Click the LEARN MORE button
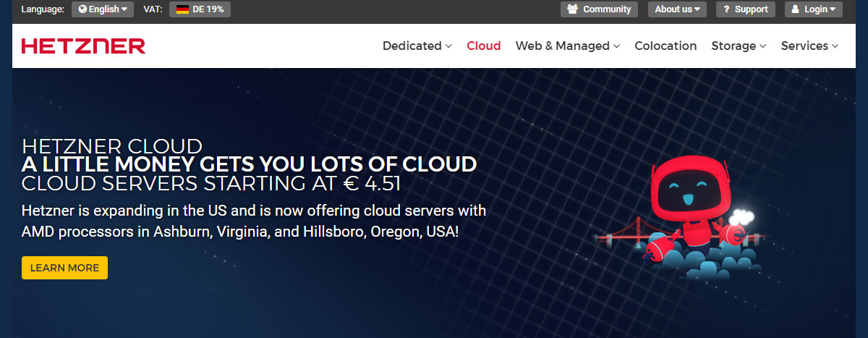The height and width of the screenshot is (338, 868). coord(64,268)
